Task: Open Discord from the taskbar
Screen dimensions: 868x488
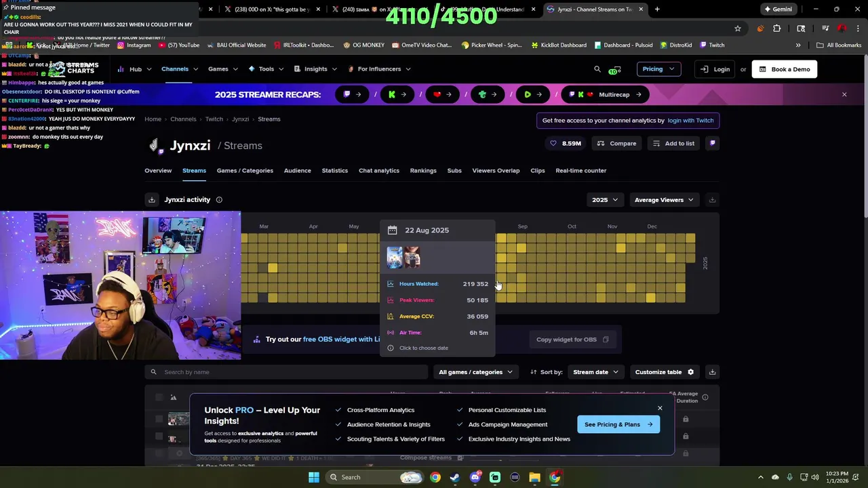Action: tap(475, 477)
